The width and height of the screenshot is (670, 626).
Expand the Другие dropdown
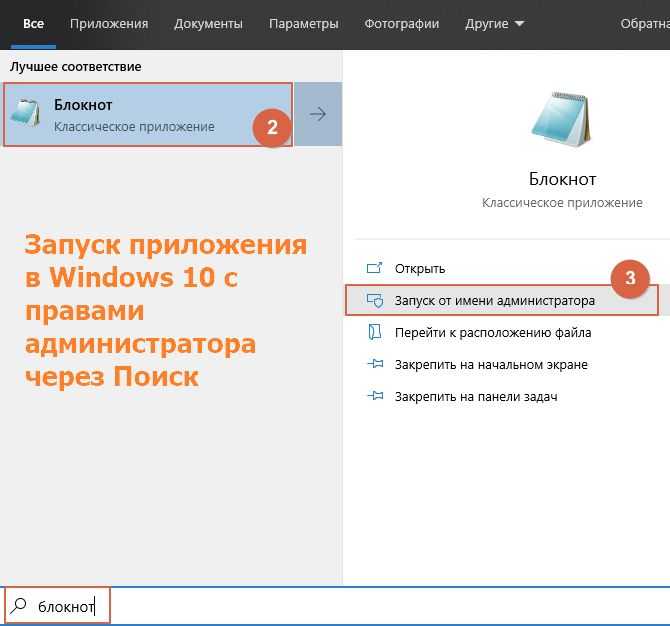[x=494, y=24]
